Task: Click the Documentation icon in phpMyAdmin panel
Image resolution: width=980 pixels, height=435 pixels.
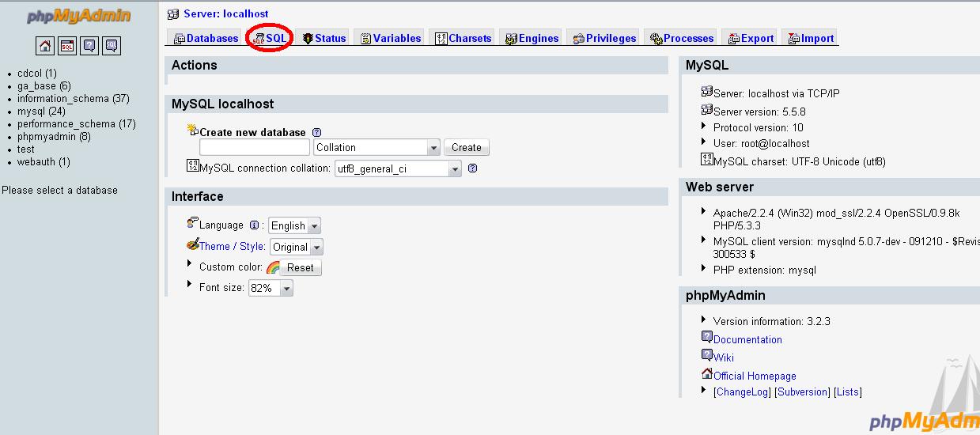Action: (707, 338)
